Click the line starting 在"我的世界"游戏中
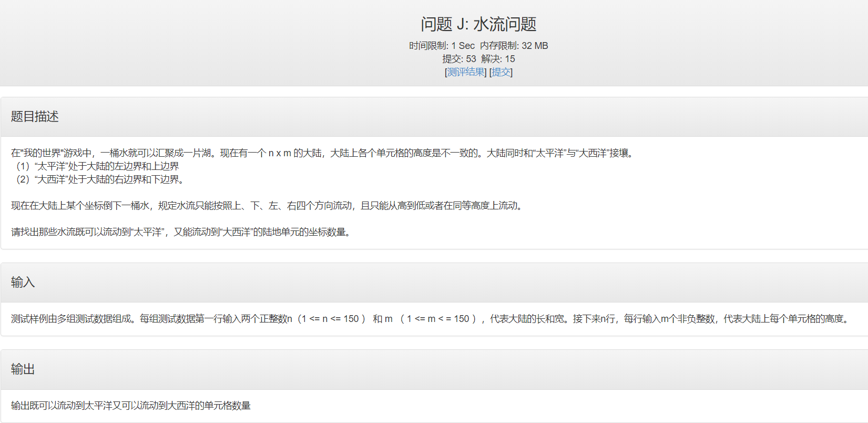This screenshot has width=868, height=423. (x=324, y=153)
